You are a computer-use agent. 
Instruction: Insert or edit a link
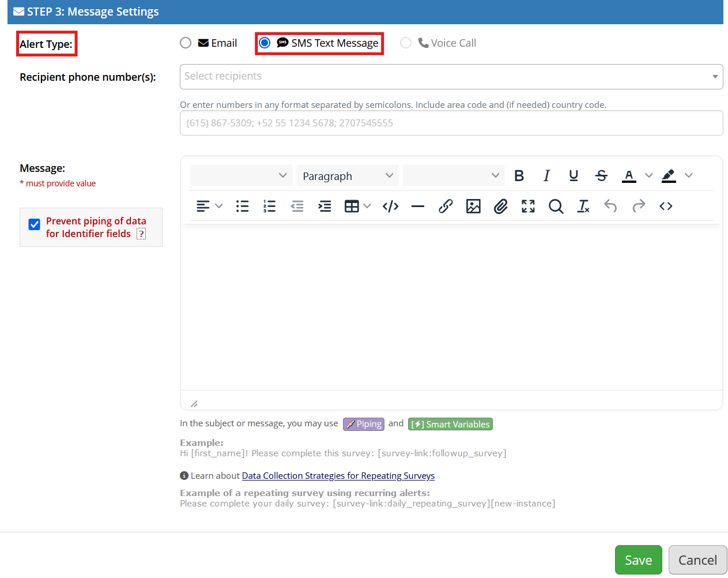tap(446, 206)
